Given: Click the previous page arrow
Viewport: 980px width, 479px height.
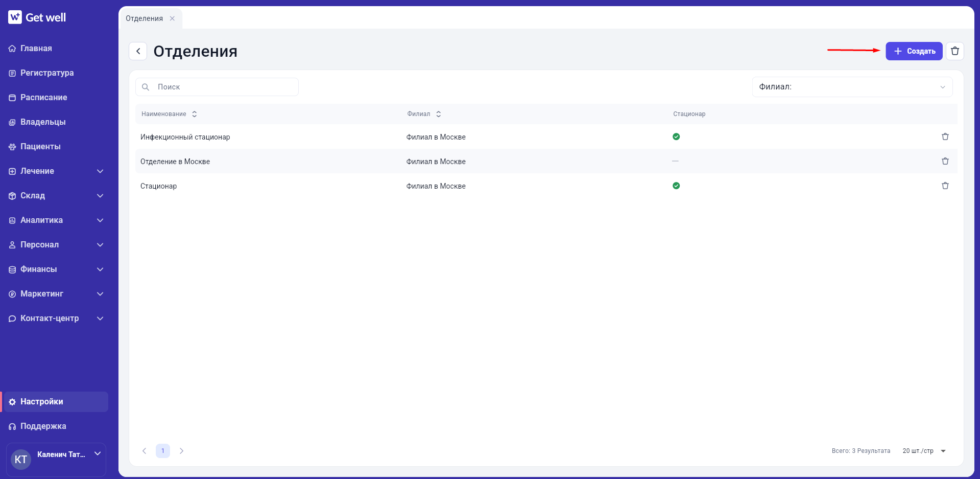Looking at the screenshot, I should click(x=145, y=451).
